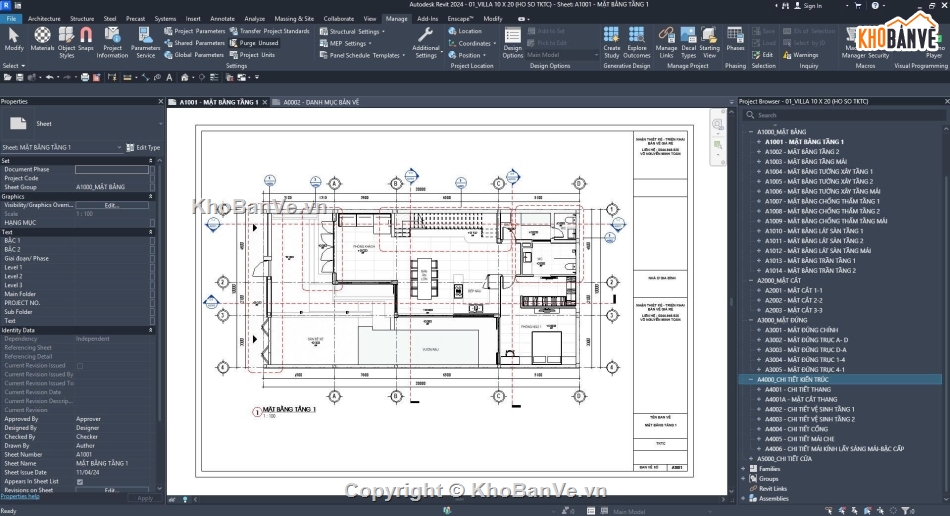Click Project Parameters
This screenshot has height=516, width=950.
pyautogui.click(x=194, y=31)
